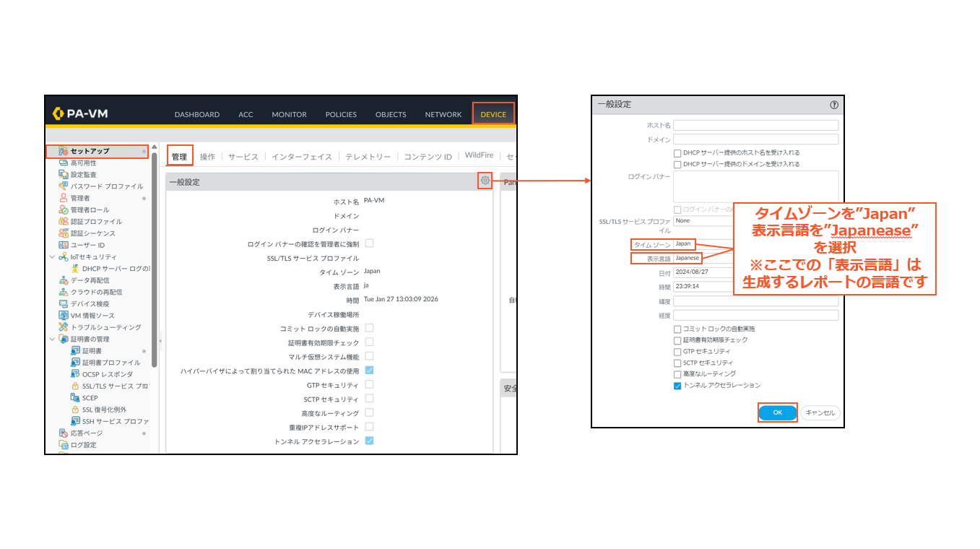Switch to the サービス tab
Screen dimensions: 980x549
click(x=243, y=157)
